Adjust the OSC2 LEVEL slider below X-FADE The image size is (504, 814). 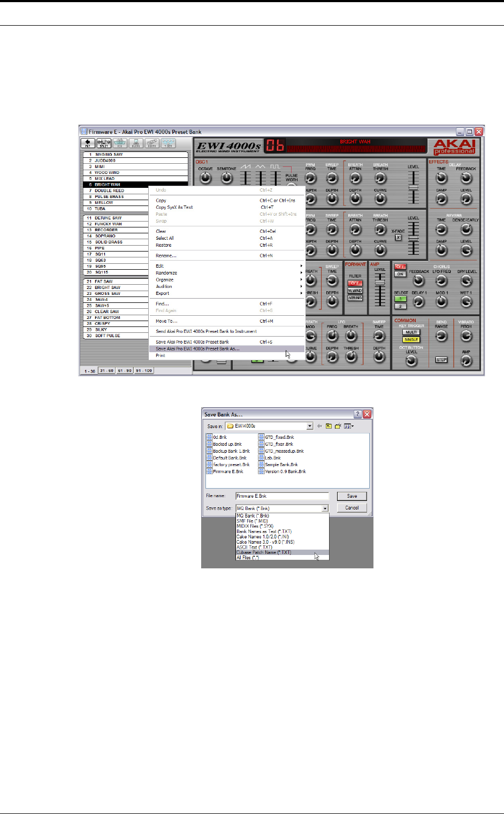(x=413, y=239)
